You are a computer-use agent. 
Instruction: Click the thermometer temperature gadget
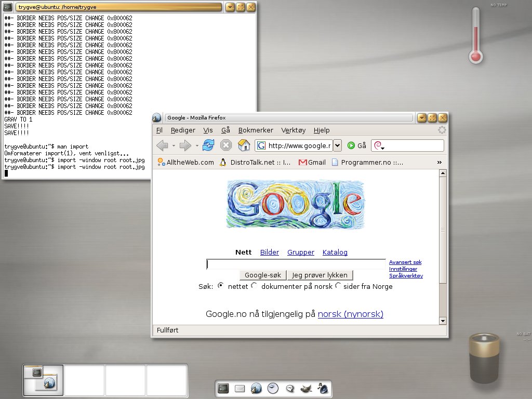476,35
